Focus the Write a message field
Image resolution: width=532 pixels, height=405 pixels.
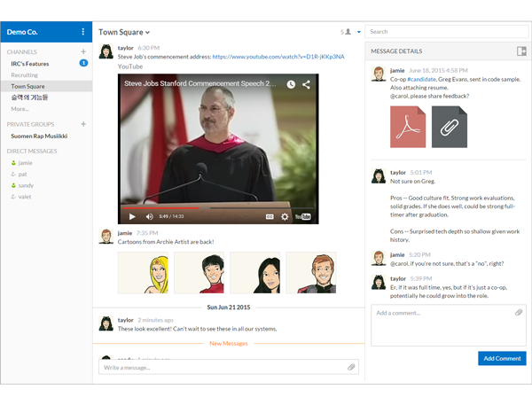pyautogui.click(x=229, y=368)
